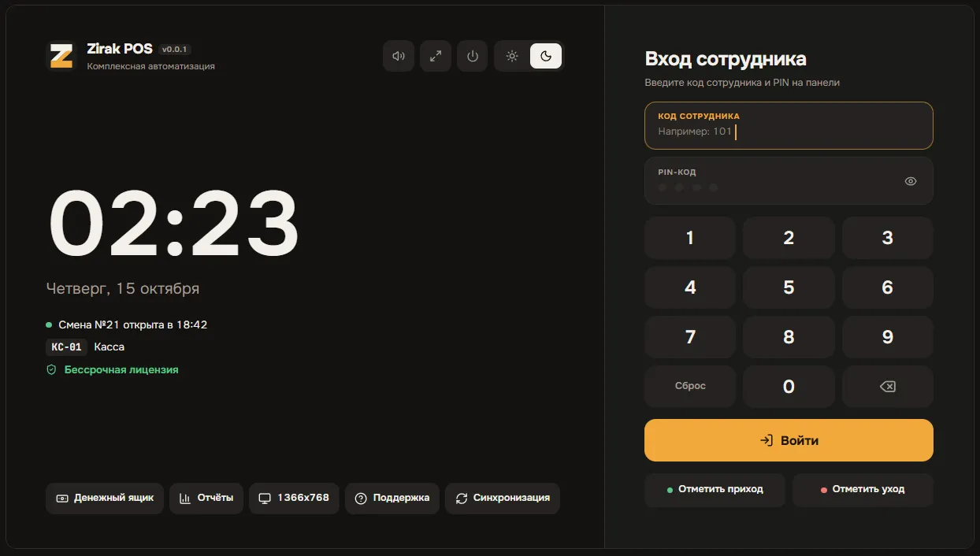Open the cash drawer (Денежный ящик)

pyautogui.click(x=105, y=499)
